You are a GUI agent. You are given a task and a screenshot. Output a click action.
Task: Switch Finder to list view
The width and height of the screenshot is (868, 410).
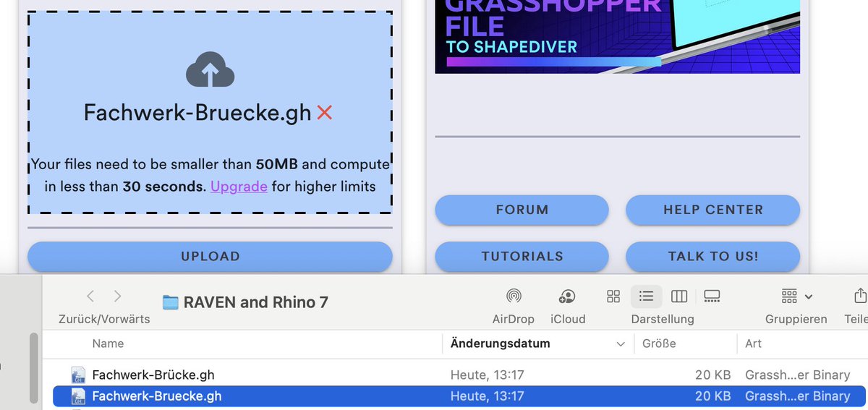click(x=647, y=296)
